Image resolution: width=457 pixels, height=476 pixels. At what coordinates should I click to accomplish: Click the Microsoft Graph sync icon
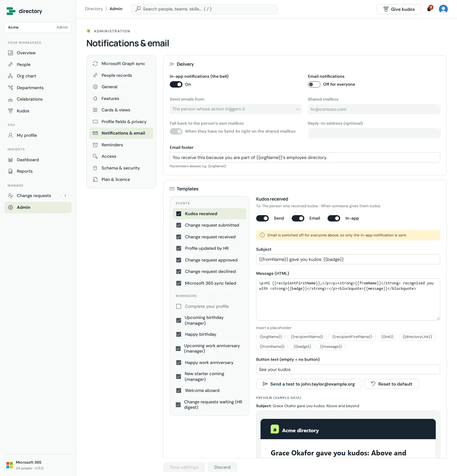(x=95, y=64)
